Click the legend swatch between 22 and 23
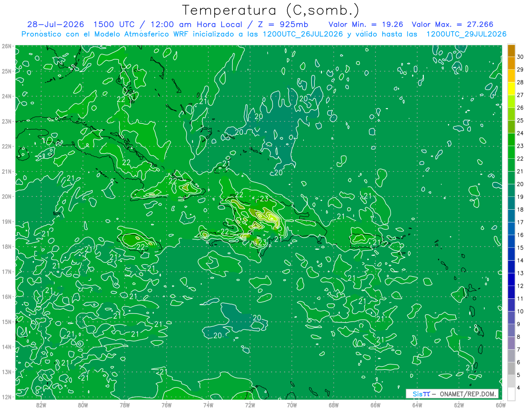 click(511, 153)
